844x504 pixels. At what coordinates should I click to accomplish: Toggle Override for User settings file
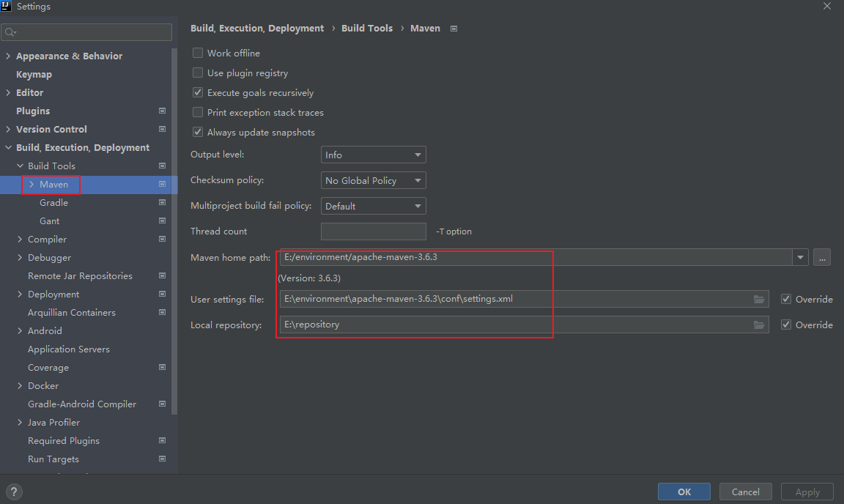(x=786, y=299)
